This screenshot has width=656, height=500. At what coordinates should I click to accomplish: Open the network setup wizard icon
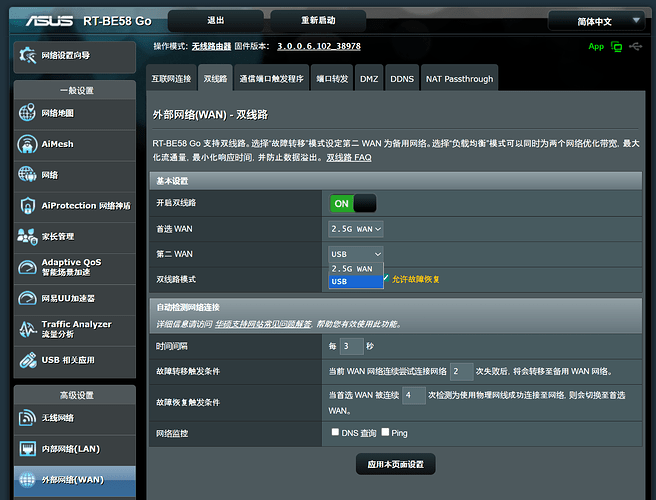(x=28, y=55)
